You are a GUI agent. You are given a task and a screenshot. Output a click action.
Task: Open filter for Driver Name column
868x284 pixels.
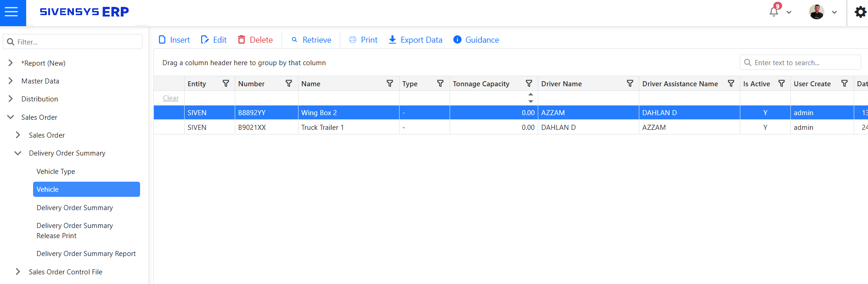click(630, 84)
